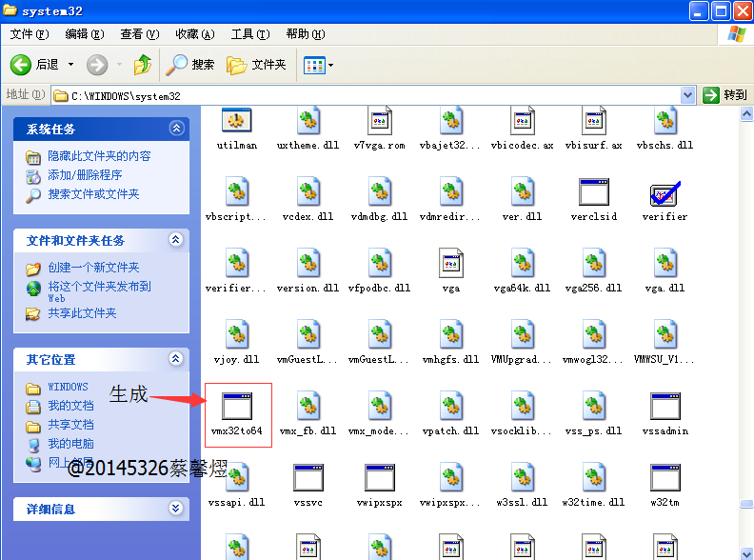Open the address bar dropdown arrow
754x560 pixels.
(x=688, y=95)
